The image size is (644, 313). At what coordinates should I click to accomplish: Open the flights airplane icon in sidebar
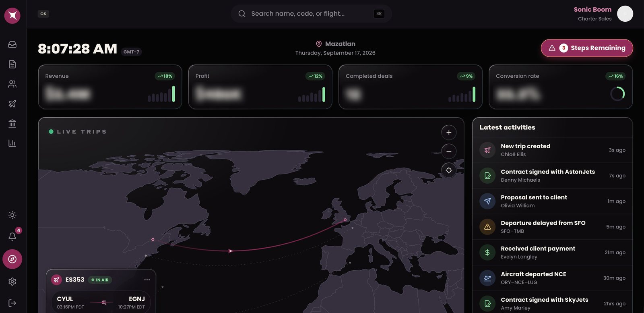[12, 104]
